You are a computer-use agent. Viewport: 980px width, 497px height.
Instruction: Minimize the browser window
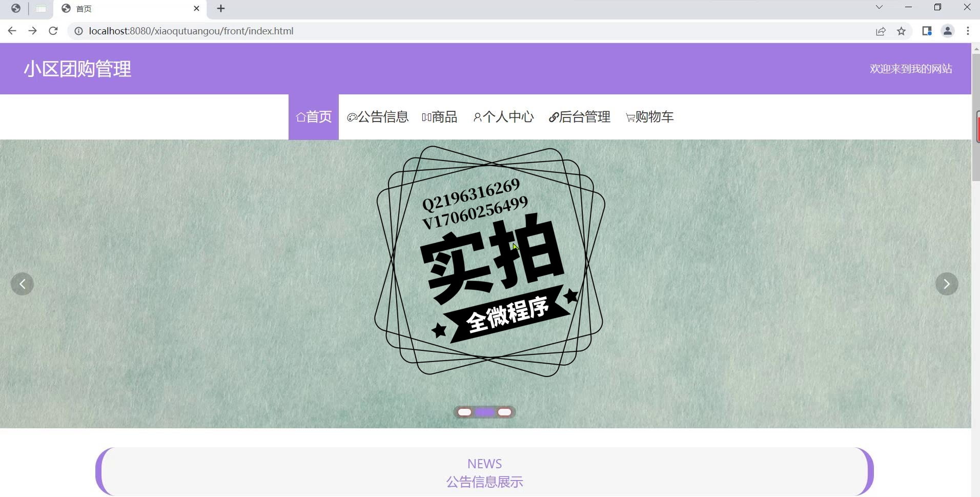coord(908,7)
